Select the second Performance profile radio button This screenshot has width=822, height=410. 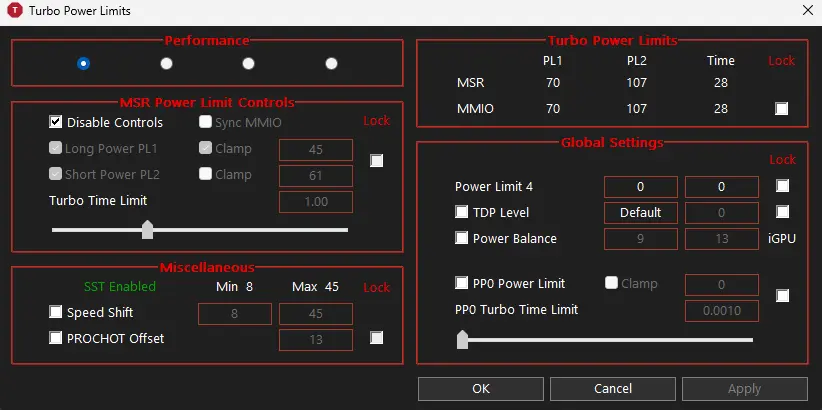coord(166,63)
